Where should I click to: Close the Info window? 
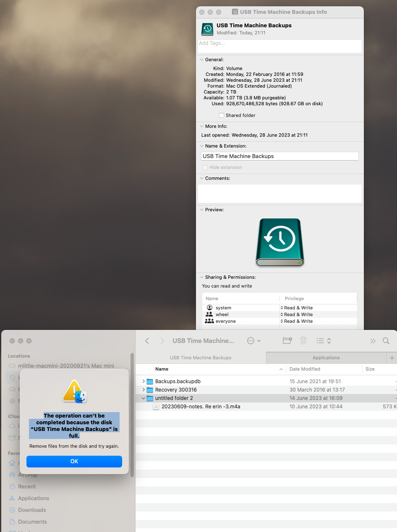(x=202, y=12)
